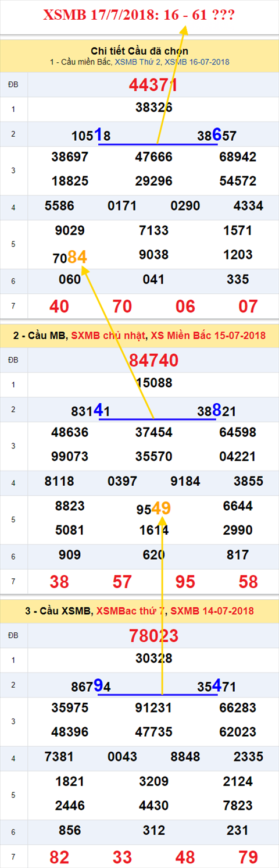This screenshot has width=279, height=868.
Task: Select red number 40 in the 16-07 table
Action: click(x=59, y=306)
